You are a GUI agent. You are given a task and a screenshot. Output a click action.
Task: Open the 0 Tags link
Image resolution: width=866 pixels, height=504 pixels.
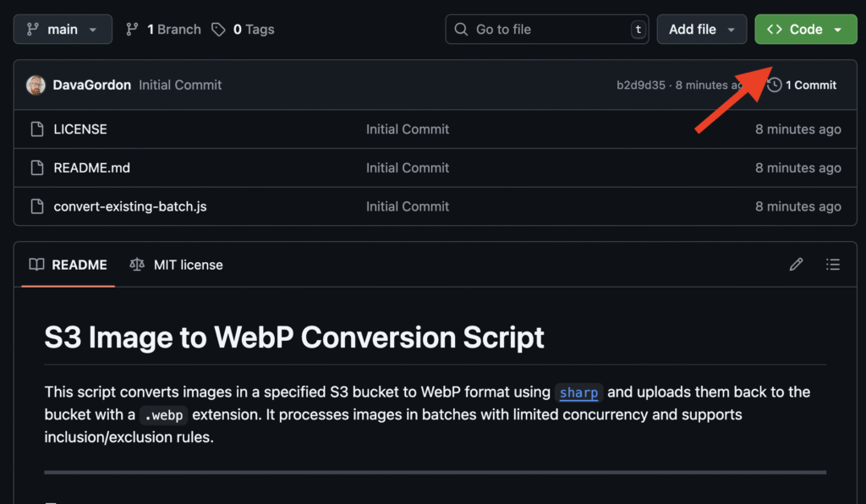coord(243,30)
